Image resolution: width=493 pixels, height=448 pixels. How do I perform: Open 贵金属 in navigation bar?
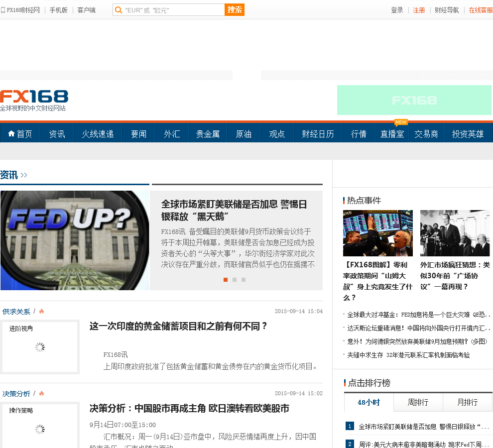[208, 134]
